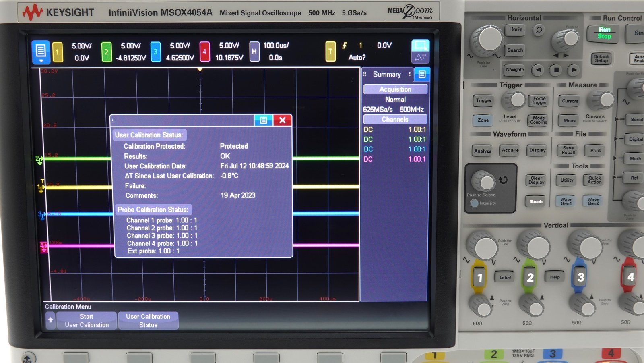Start User Calibration softkey

click(87, 321)
